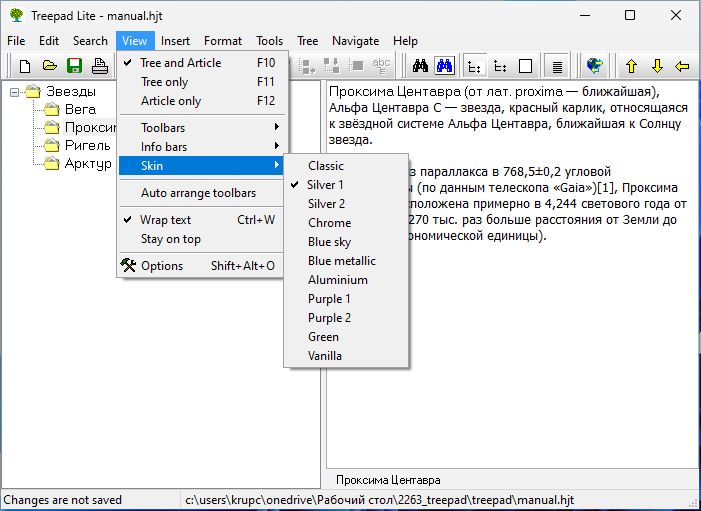Click the Treepad tree logo in title bar
This screenshot has height=511, width=701.
click(x=16, y=15)
